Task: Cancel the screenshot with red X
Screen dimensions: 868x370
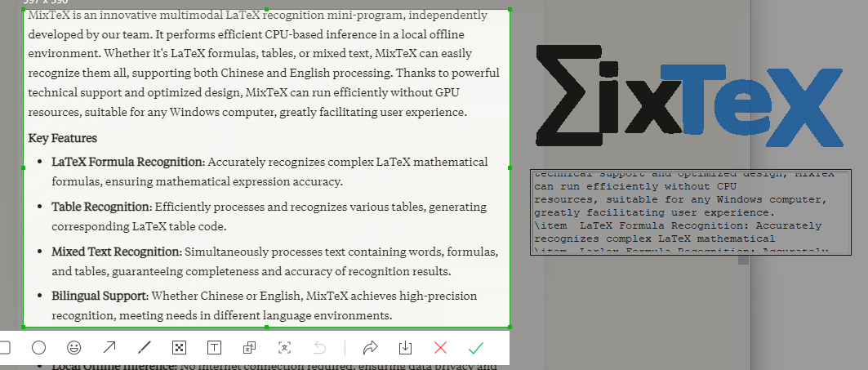Action: (x=441, y=348)
